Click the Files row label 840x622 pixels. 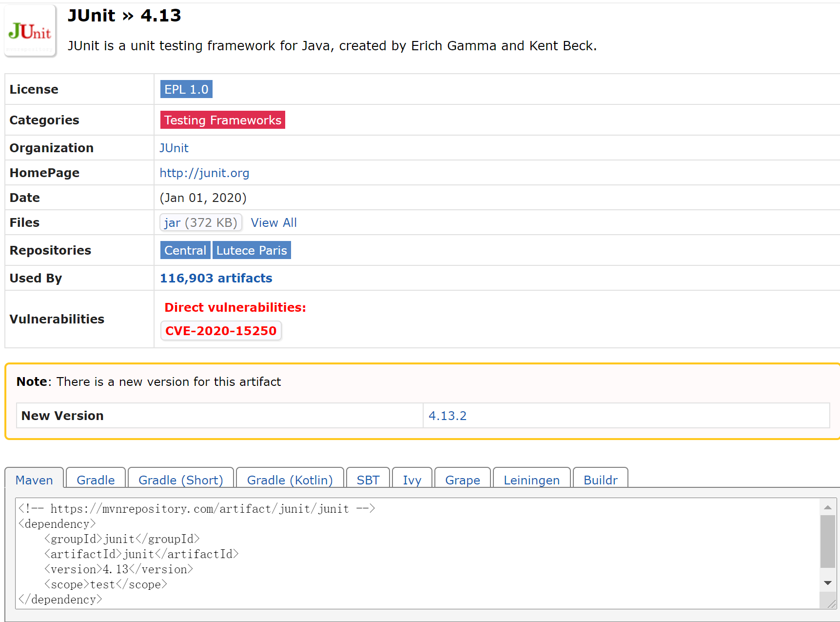(x=24, y=222)
